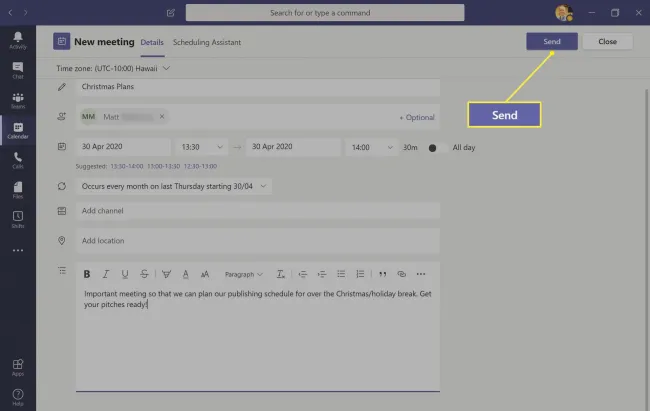Screen dimensions: 650x411
Task: Toggle the All day switch
Action: click(x=438, y=148)
